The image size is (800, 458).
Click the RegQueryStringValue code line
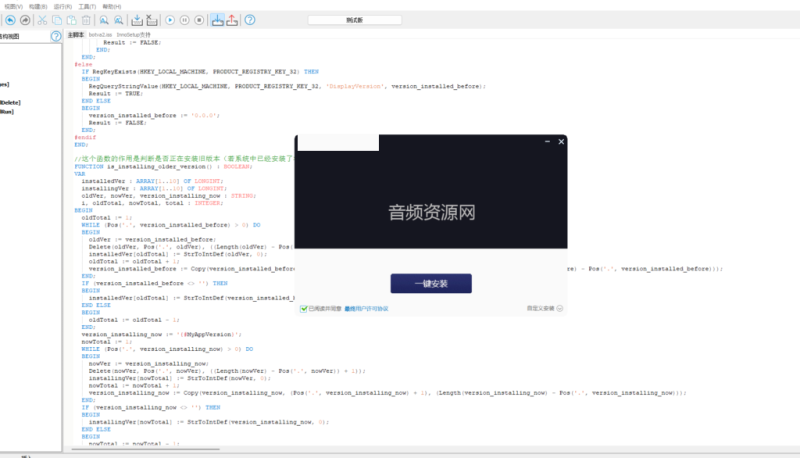(x=287, y=86)
